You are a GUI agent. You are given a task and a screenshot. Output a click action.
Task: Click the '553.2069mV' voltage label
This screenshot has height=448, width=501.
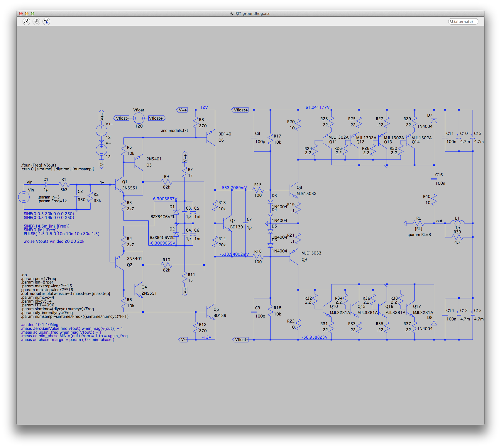pyautogui.click(x=234, y=188)
